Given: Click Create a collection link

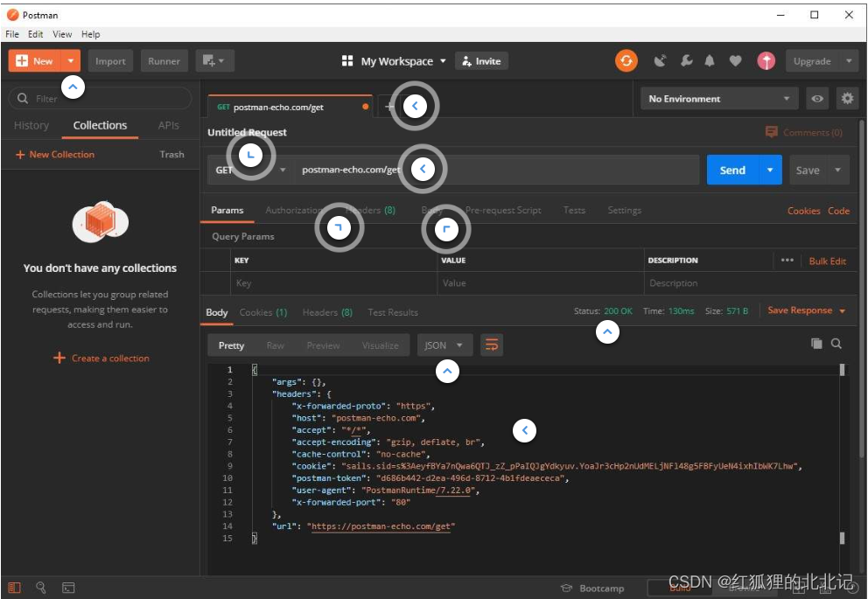Looking at the screenshot, I should (101, 358).
